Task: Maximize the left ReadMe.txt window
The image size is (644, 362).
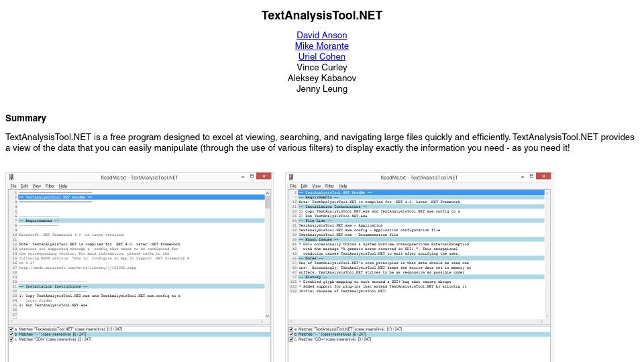Action: click(x=252, y=176)
